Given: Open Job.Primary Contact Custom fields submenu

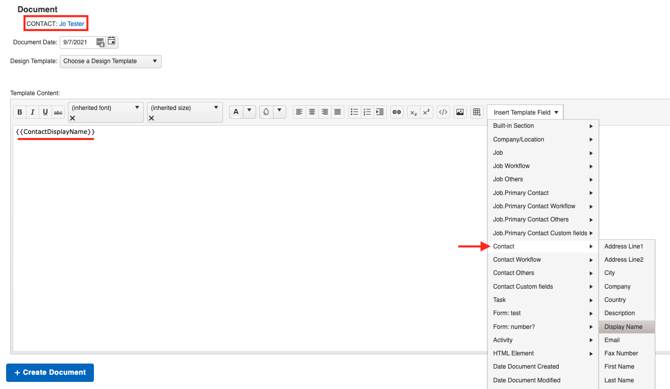Looking at the screenshot, I should pyautogui.click(x=543, y=233).
